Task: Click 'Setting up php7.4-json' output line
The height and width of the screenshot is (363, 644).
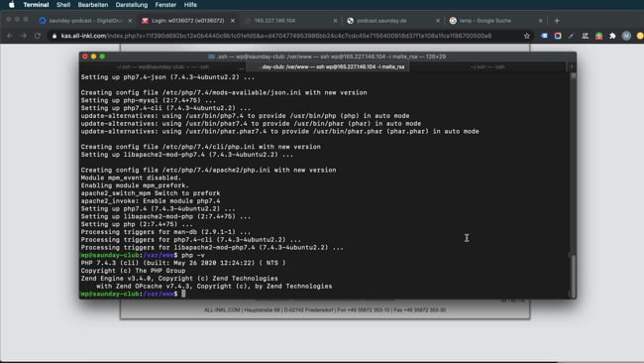Action: 167,77
